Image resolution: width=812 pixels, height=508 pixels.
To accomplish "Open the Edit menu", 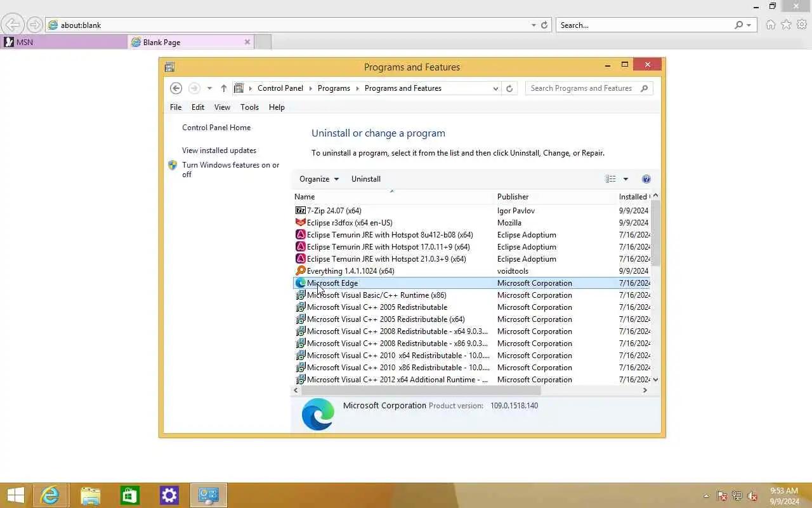I will click(x=198, y=107).
